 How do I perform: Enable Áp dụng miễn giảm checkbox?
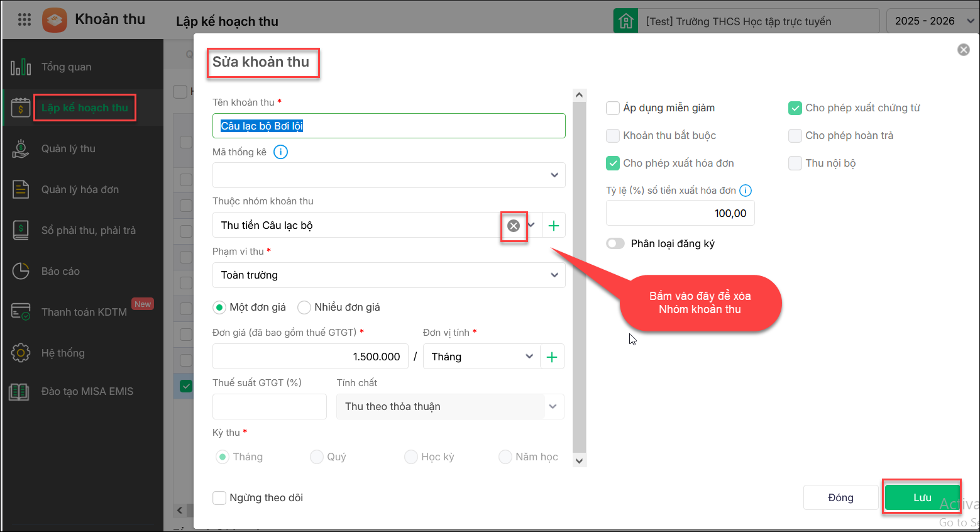613,108
